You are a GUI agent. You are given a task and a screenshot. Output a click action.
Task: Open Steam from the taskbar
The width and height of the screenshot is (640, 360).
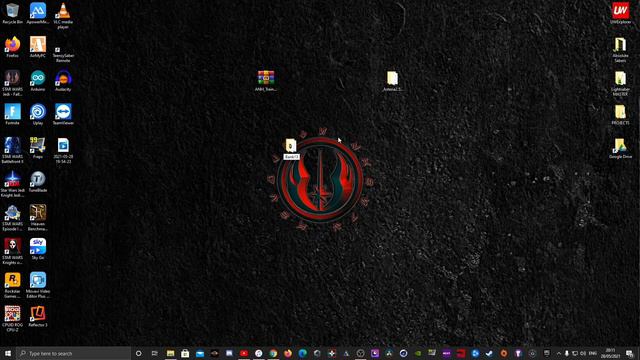(489, 353)
